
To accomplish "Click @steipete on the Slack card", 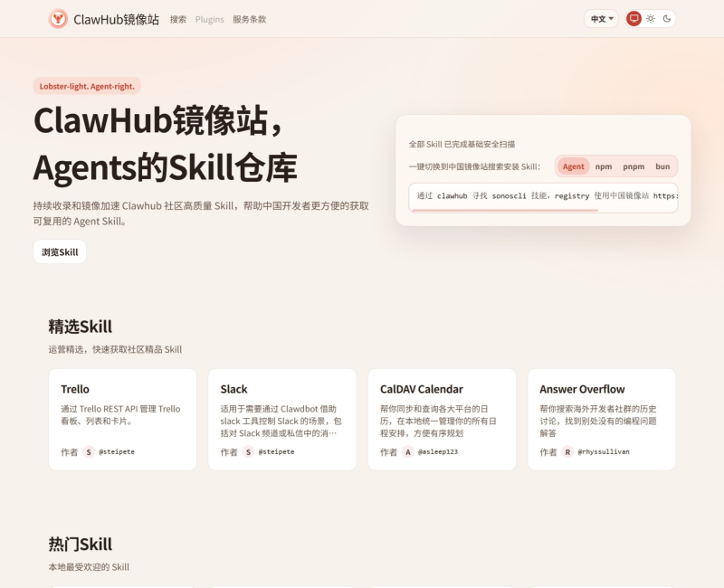I will pos(277,451).
